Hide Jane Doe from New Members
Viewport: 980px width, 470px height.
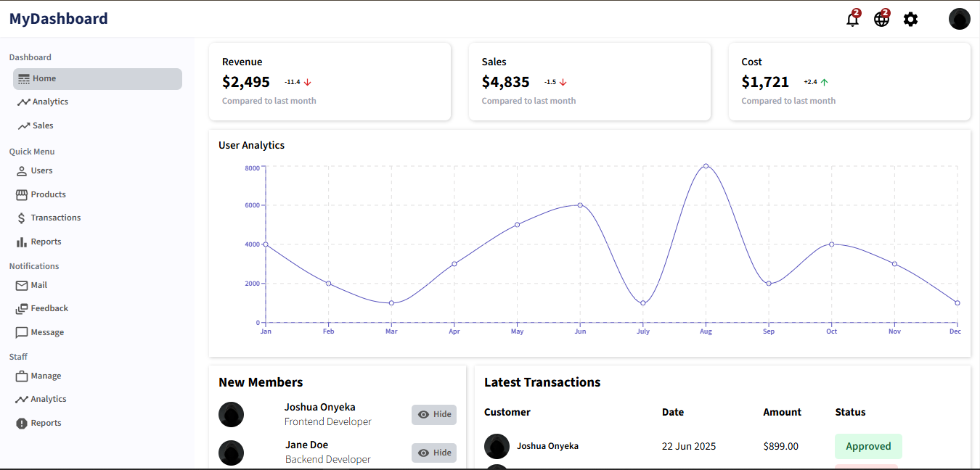coord(433,453)
